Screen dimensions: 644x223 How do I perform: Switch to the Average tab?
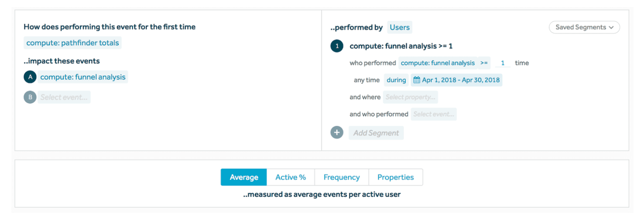[244, 177]
